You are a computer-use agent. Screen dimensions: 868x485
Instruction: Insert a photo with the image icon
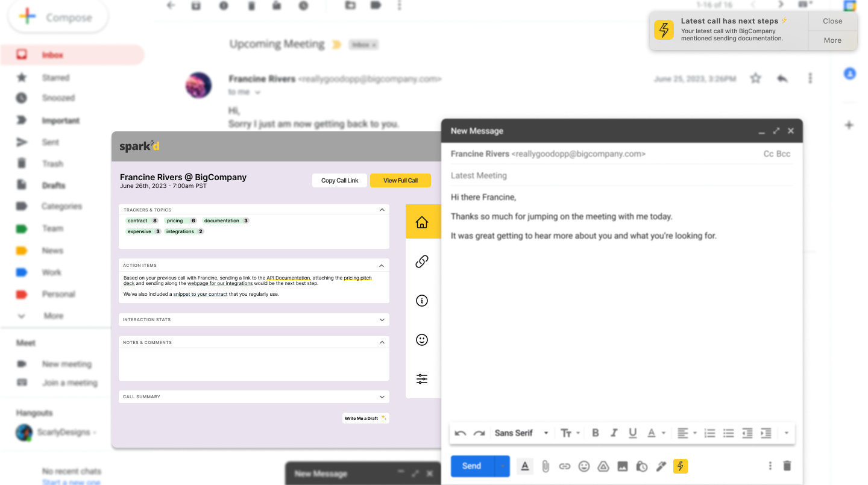623,466
